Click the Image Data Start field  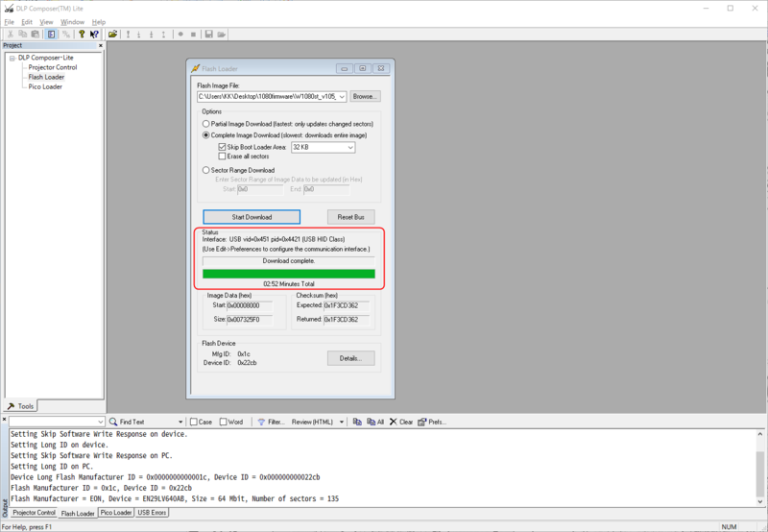[x=250, y=305]
